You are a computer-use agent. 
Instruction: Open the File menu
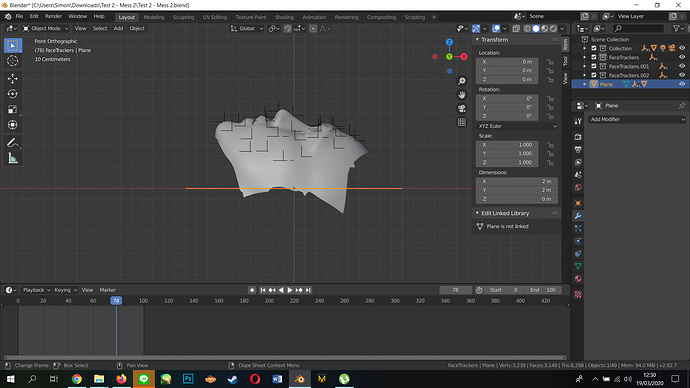19,16
